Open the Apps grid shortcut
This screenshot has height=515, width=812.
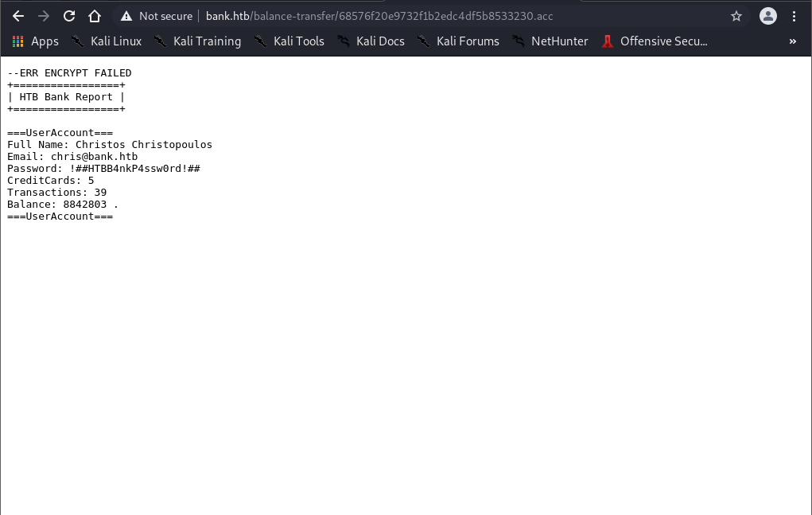click(35, 41)
